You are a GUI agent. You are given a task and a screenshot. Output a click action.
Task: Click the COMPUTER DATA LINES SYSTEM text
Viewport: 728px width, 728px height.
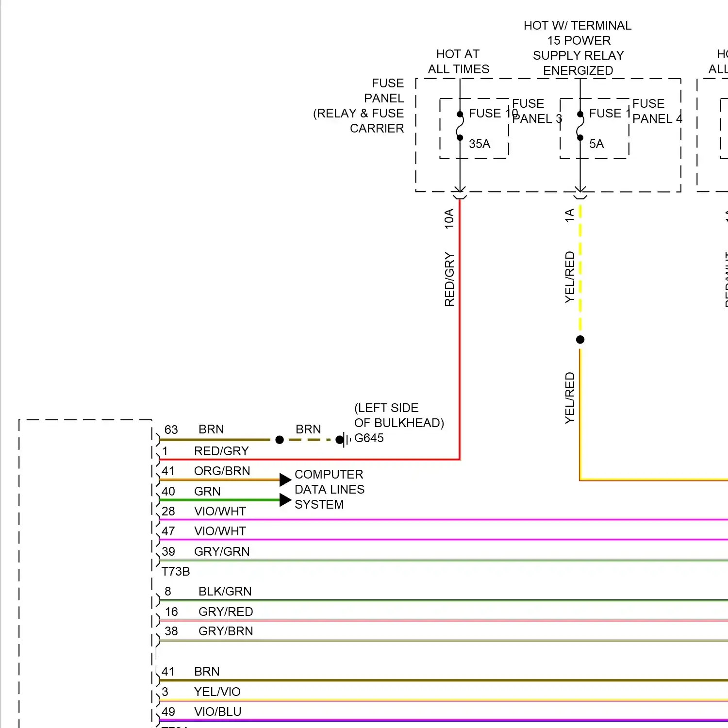pyautogui.click(x=329, y=489)
